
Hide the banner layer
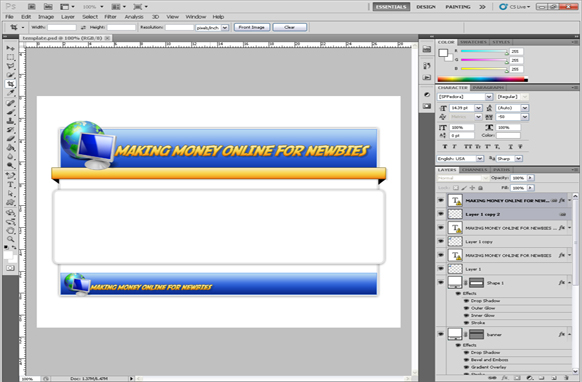point(441,334)
